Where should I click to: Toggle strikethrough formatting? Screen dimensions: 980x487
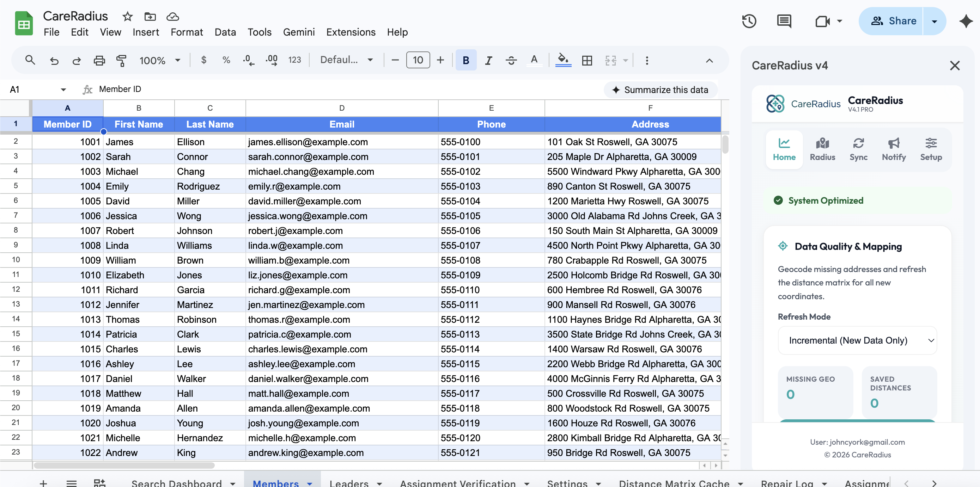(x=511, y=60)
